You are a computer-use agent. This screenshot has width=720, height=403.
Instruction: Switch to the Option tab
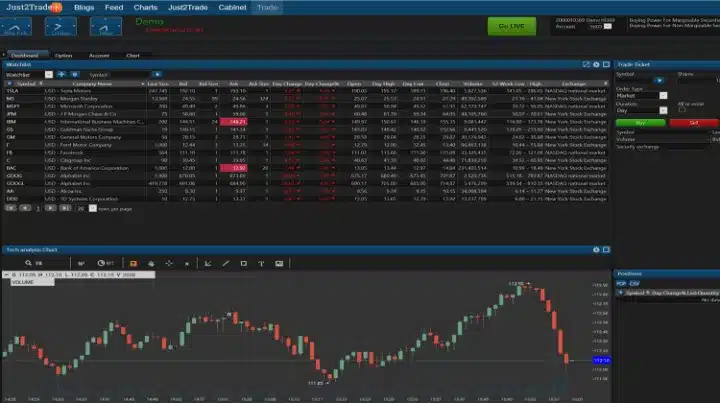tap(63, 56)
